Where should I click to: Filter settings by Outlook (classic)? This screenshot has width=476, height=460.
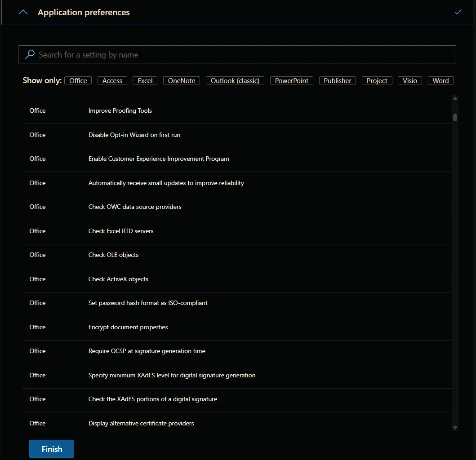pyautogui.click(x=235, y=81)
